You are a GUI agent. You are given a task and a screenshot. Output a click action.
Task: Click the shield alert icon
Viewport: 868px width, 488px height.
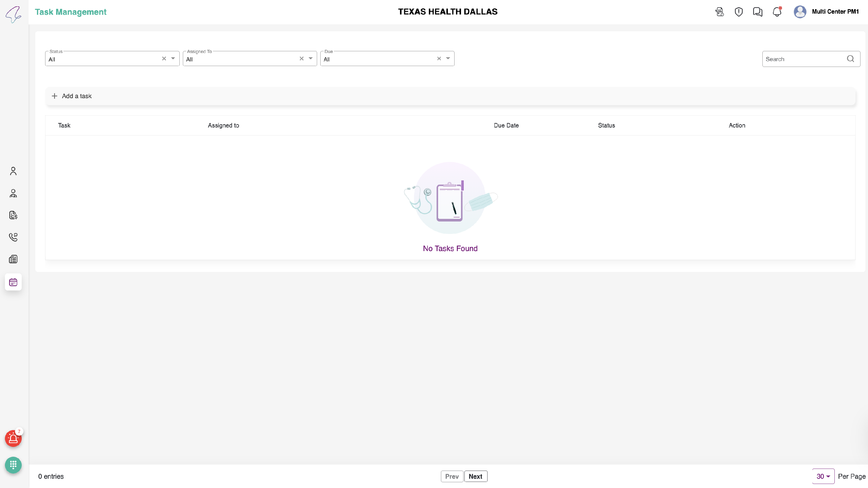coord(739,12)
